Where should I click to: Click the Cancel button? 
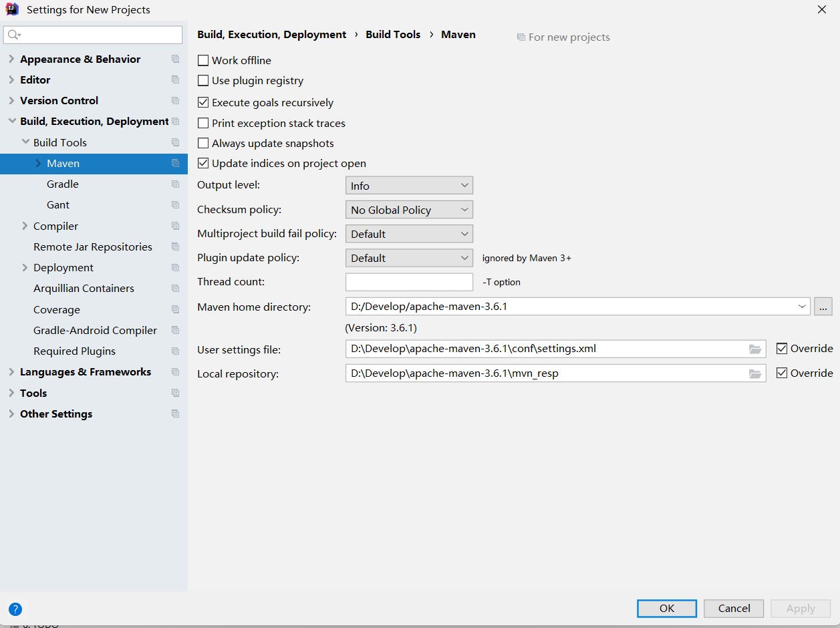point(734,608)
